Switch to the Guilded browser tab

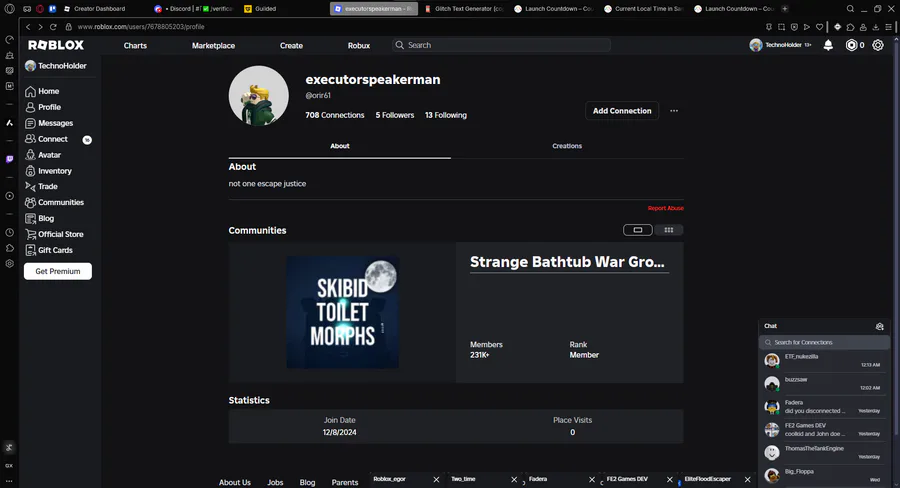point(261,9)
